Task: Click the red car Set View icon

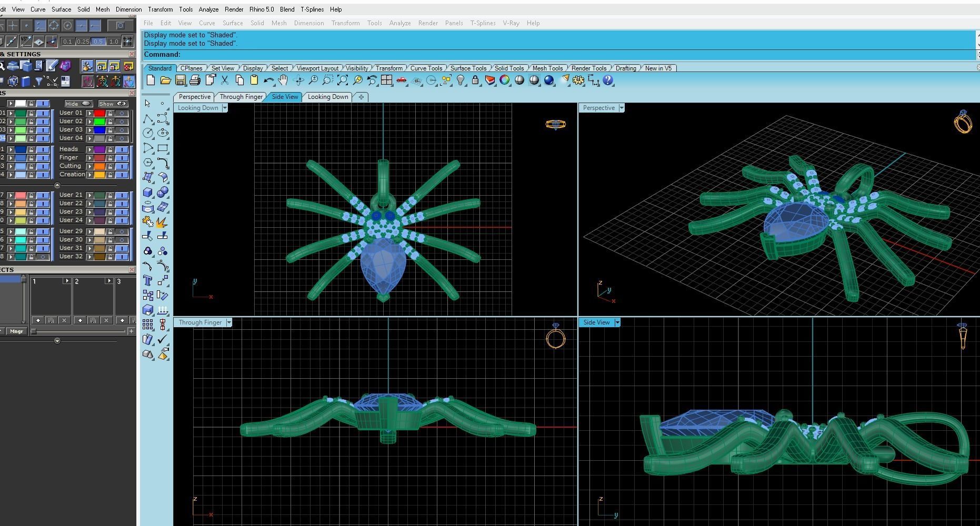Action: (402, 80)
